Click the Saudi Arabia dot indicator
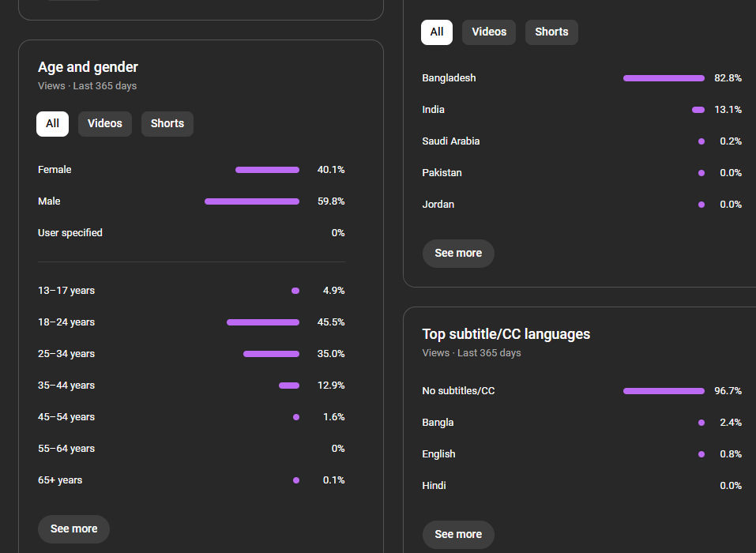Image resolution: width=756 pixels, height=553 pixels. tap(701, 141)
